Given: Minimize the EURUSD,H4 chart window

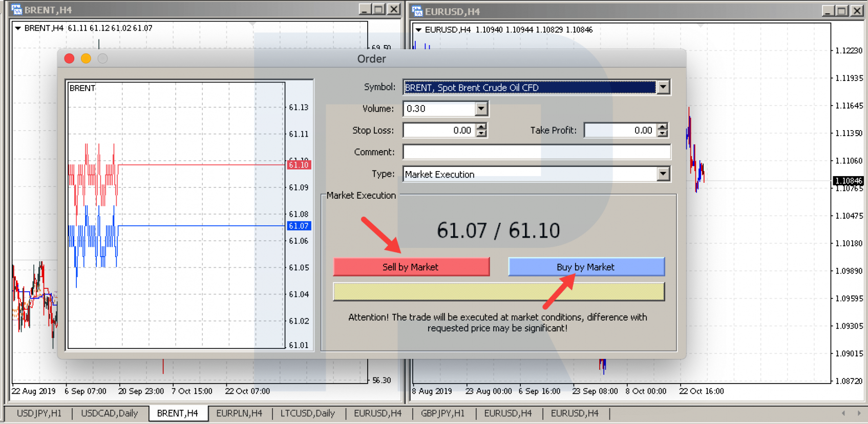Looking at the screenshot, I should click(x=828, y=11).
